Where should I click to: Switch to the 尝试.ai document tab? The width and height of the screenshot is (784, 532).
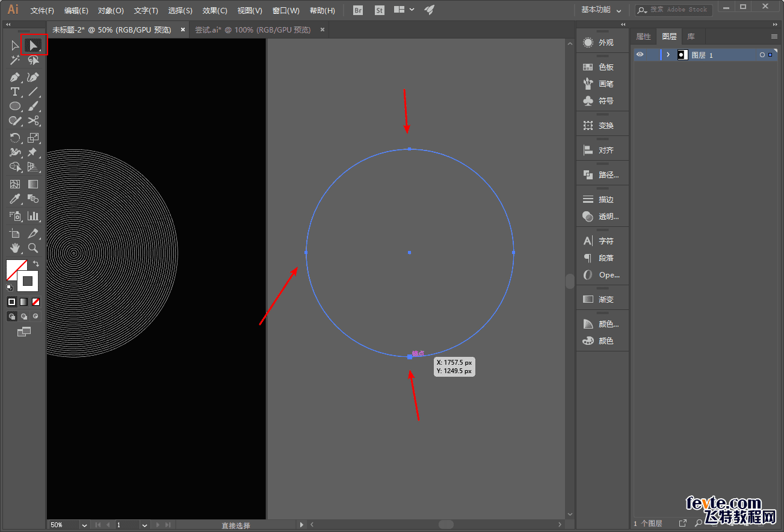(x=253, y=29)
